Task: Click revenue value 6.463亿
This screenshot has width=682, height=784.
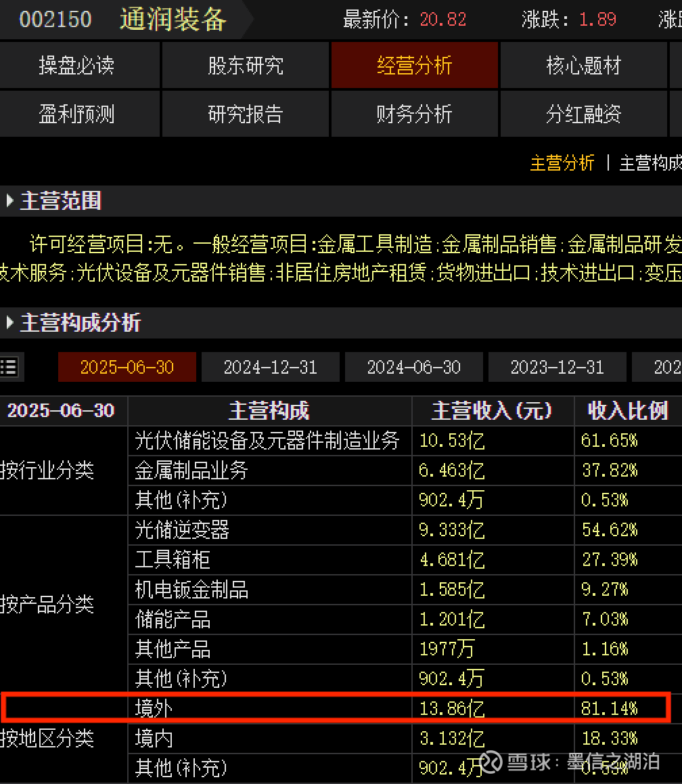Action: 452,471
